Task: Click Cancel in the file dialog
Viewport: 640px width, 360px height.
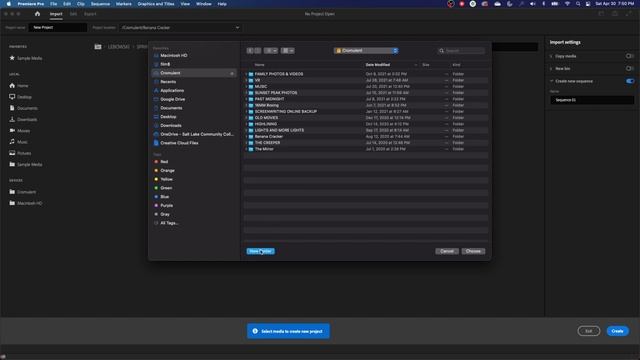Action: [x=447, y=251]
